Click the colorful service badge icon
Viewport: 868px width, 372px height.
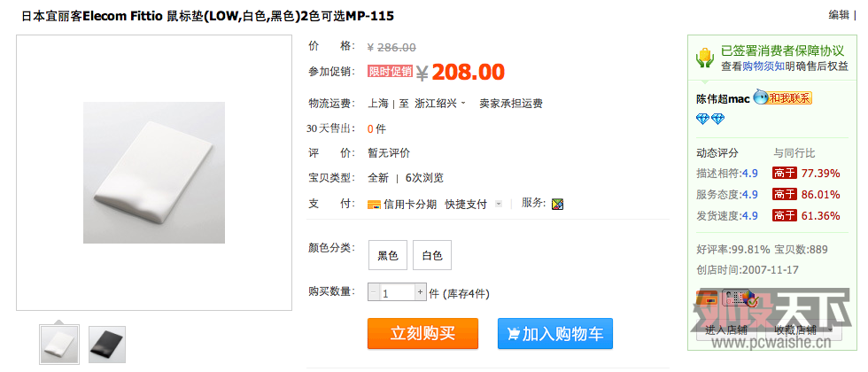(x=557, y=205)
